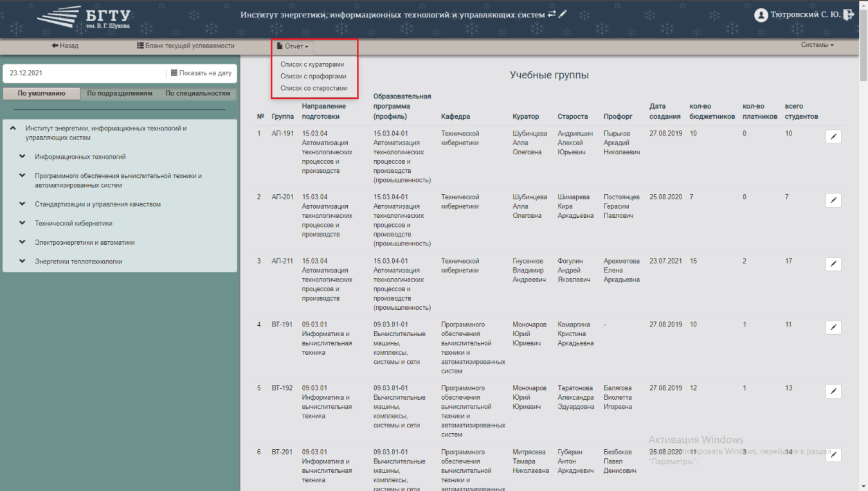Click Показать на дату button
The image size is (868, 491).
201,73
